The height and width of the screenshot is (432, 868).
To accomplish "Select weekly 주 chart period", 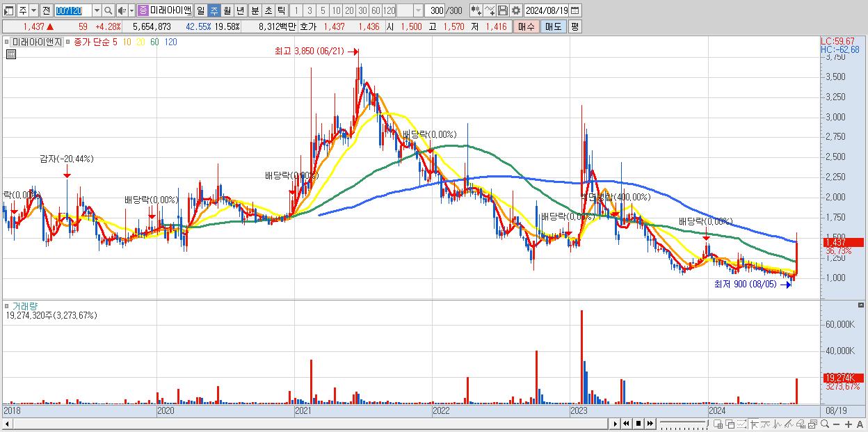I will click(214, 10).
